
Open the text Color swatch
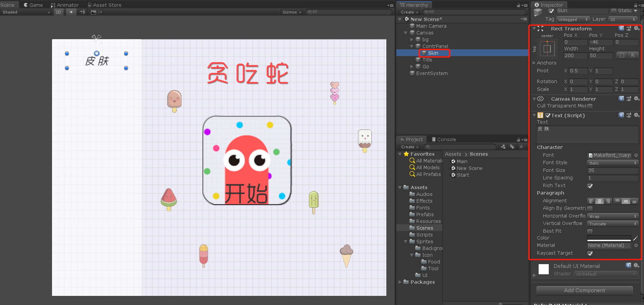point(609,238)
